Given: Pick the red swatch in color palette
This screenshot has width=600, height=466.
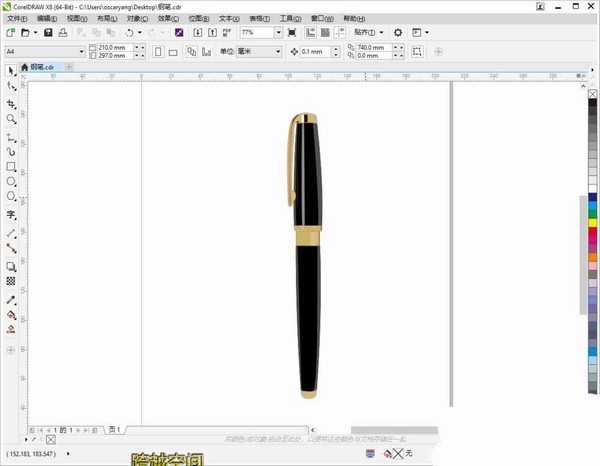Looking at the screenshot, I should coord(592,231).
